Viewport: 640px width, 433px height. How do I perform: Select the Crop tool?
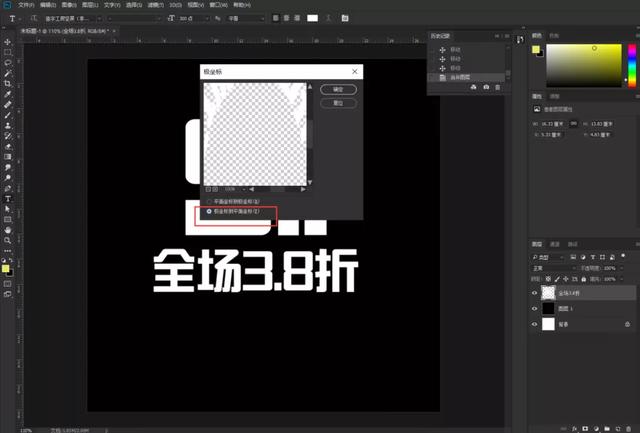(8, 83)
